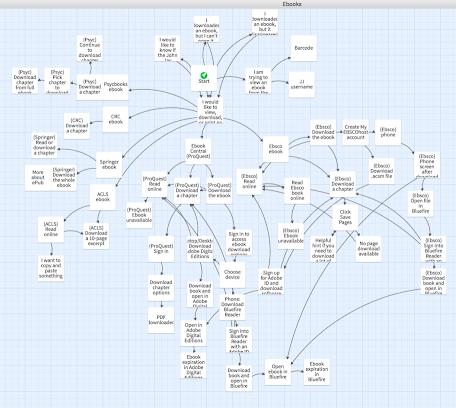
Task: Click the Read Ebsco book online node
Action: (297, 191)
